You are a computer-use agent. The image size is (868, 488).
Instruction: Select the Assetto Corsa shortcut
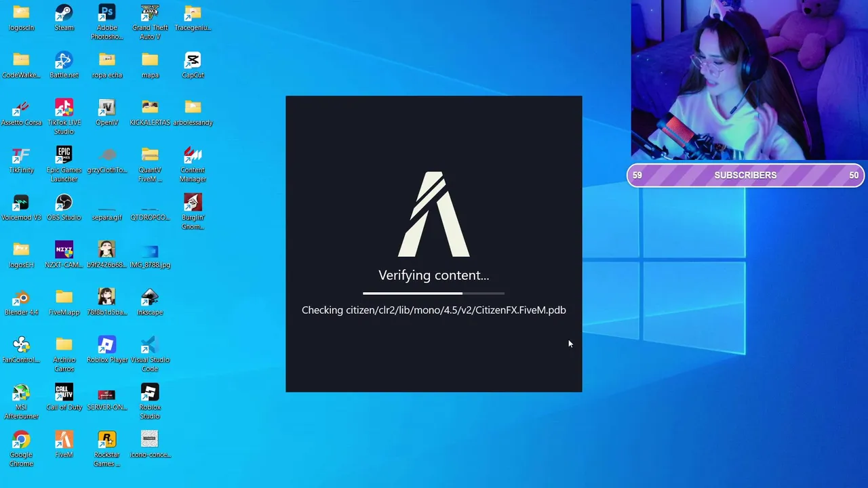coord(21,113)
